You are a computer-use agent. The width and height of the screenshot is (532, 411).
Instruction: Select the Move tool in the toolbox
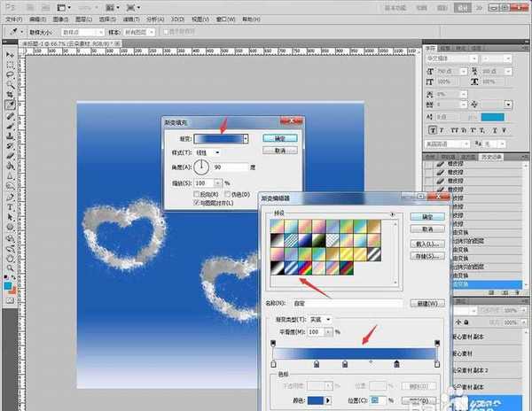(x=9, y=55)
